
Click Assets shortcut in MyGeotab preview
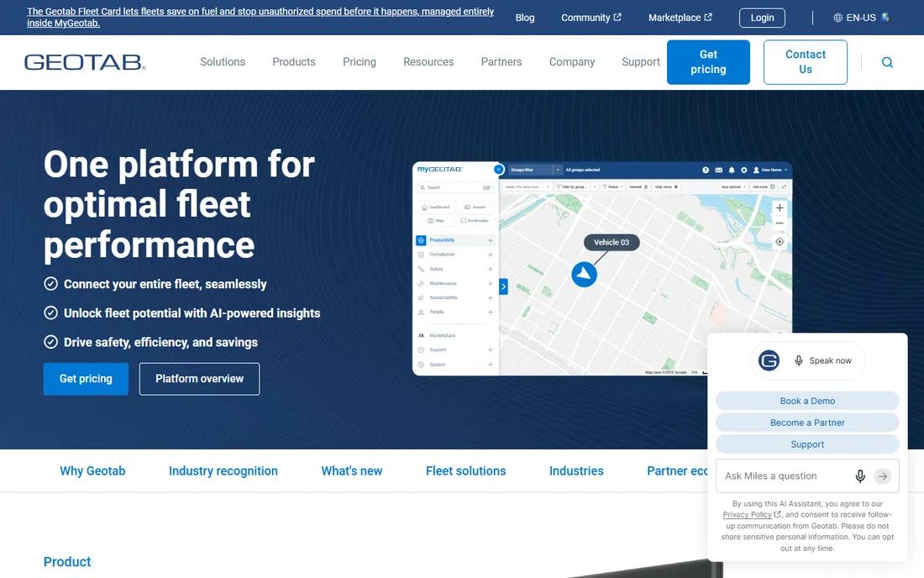475,207
